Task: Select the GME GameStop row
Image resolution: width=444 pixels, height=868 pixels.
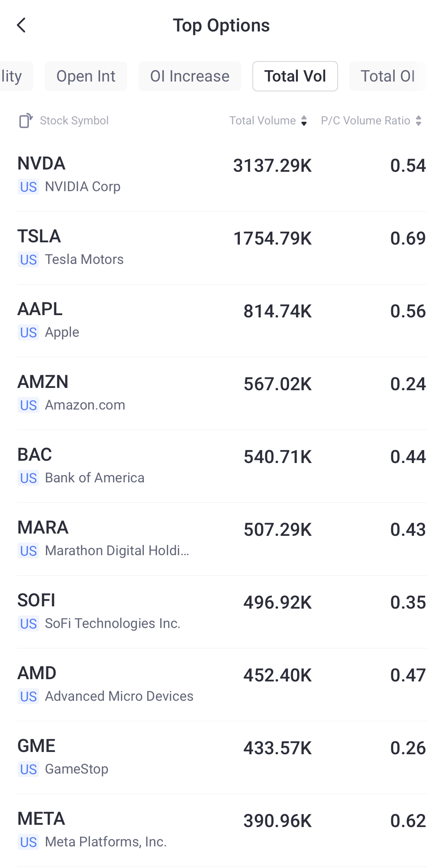Action: [x=222, y=757]
